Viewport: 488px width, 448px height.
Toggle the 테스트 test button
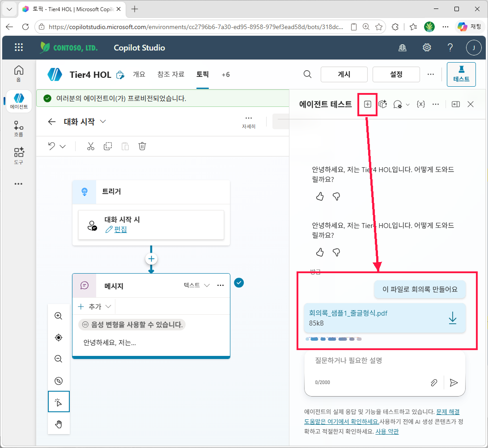pyautogui.click(x=461, y=74)
